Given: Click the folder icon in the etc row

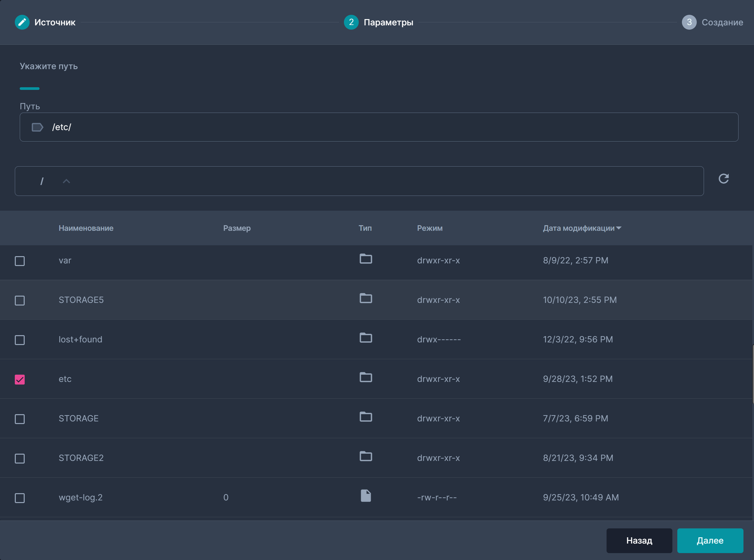Looking at the screenshot, I should 366,378.
